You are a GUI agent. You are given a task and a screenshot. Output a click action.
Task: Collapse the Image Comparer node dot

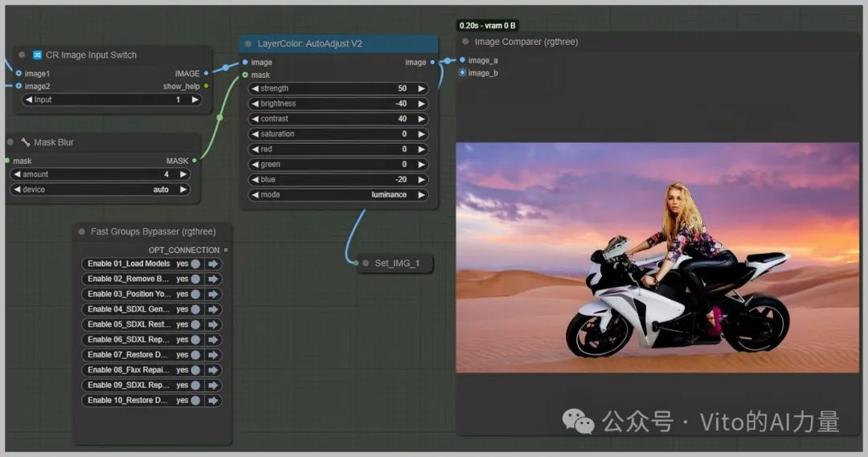(x=465, y=42)
